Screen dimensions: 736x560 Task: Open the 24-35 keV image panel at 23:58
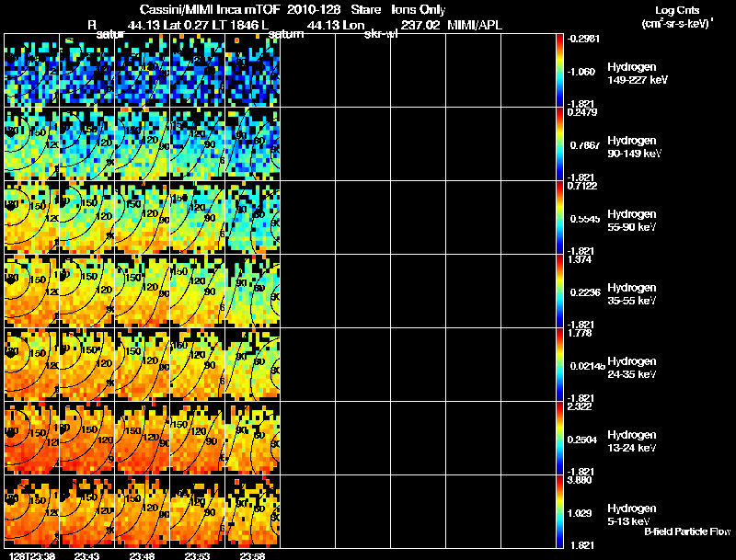click(252, 364)
